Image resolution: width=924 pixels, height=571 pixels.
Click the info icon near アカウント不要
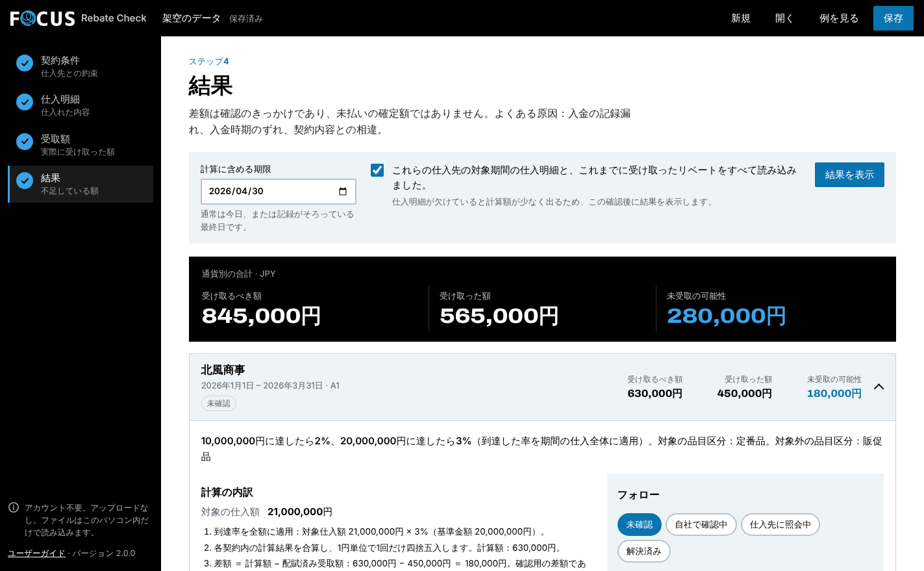pos(14,507)
